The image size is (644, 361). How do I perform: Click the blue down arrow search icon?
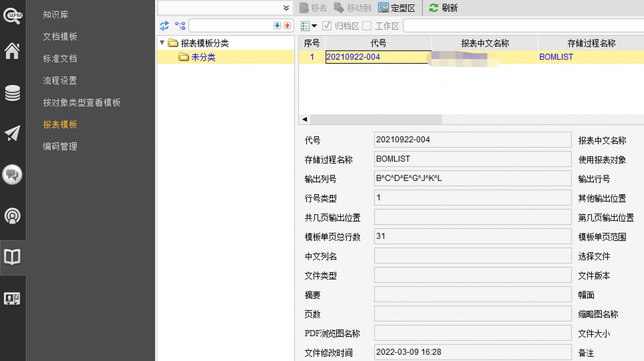(x=277, y=25)
